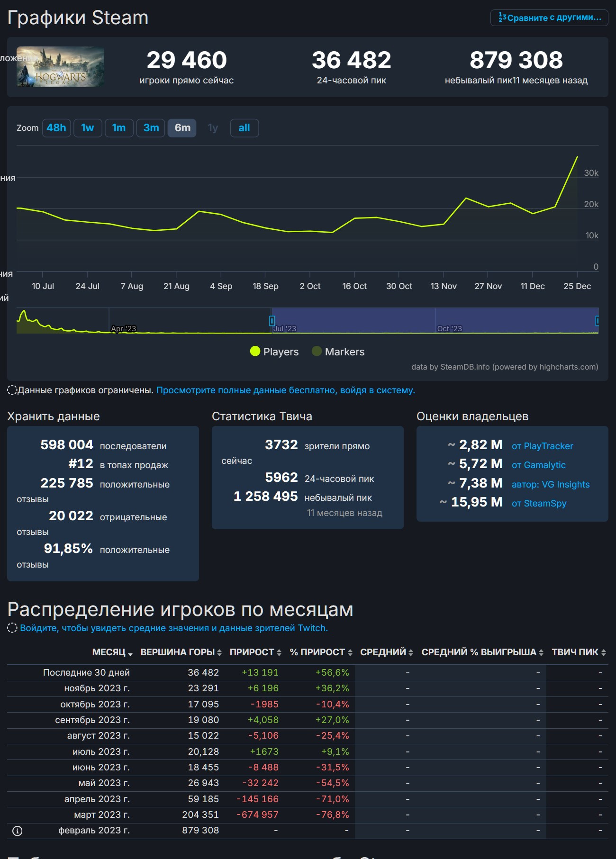Sort table by МЕСЯЦ column

(112, 652)
